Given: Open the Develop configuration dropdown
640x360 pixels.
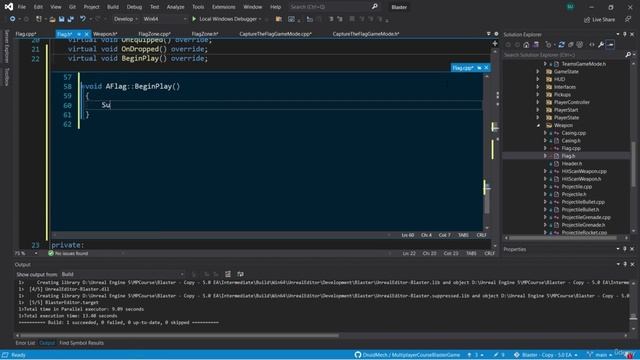Looking at the screenshot, I should pos(125,19).
